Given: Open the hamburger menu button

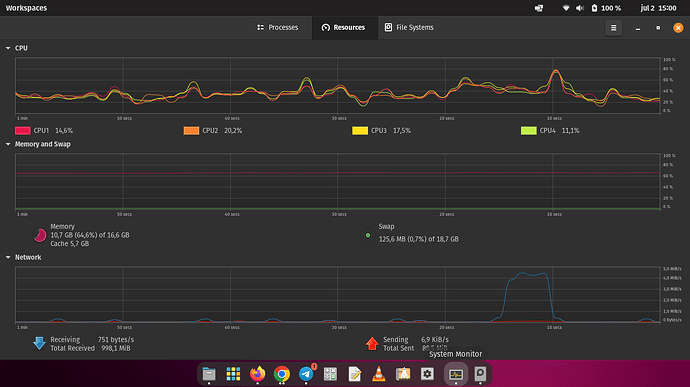Looking at the screenshot, I should [613, 28].
